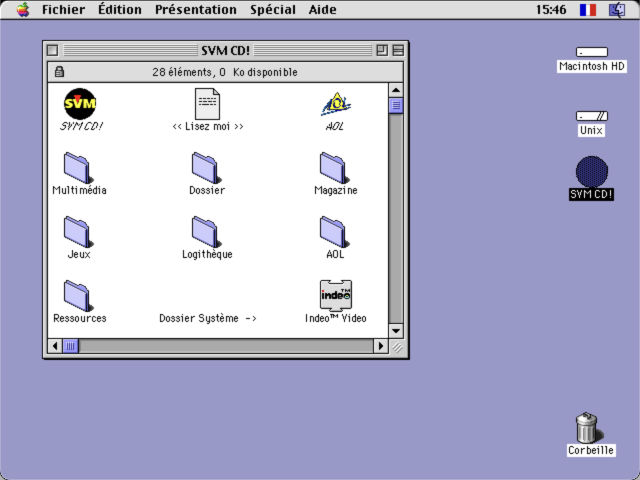Screen dimensions: 640x480
Task: Click the vertical scrollbar thumb
Action: (396, 105)
